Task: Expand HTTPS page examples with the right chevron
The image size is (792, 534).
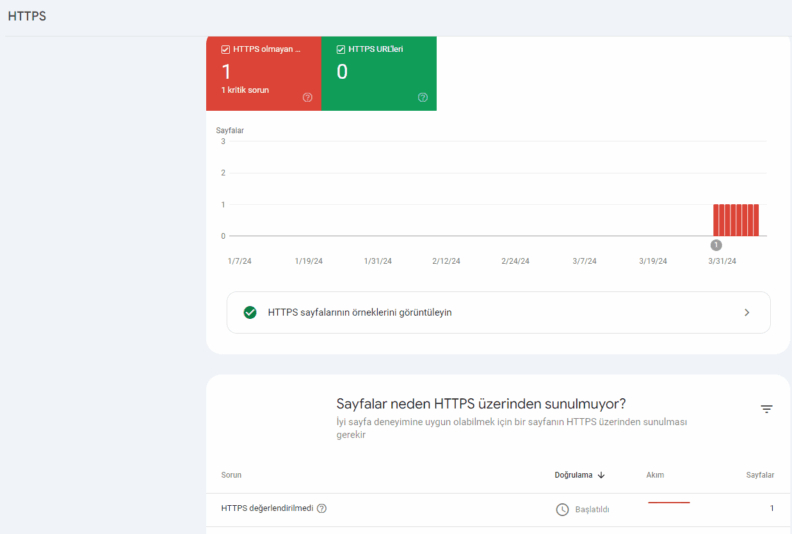Action: (746, 312)
